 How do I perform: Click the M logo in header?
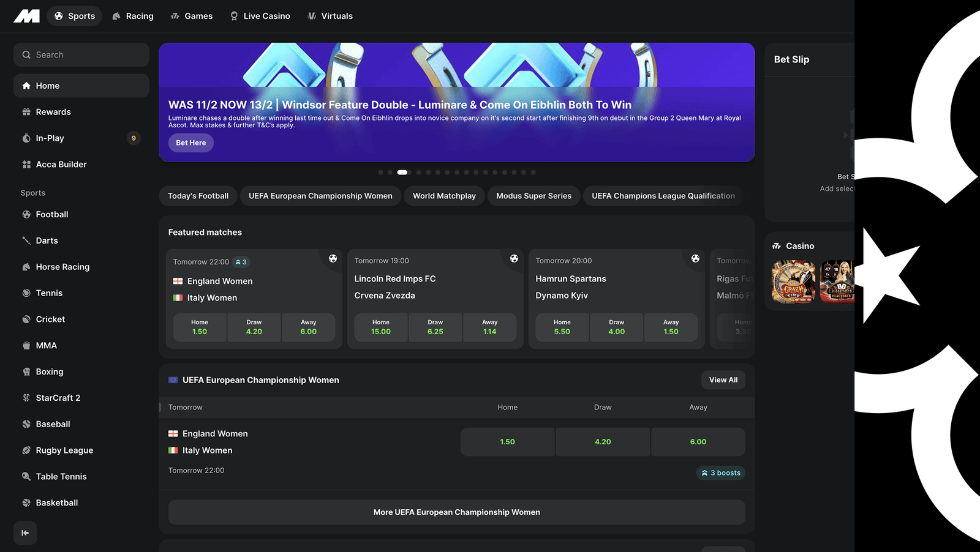[x=26, y=16]
